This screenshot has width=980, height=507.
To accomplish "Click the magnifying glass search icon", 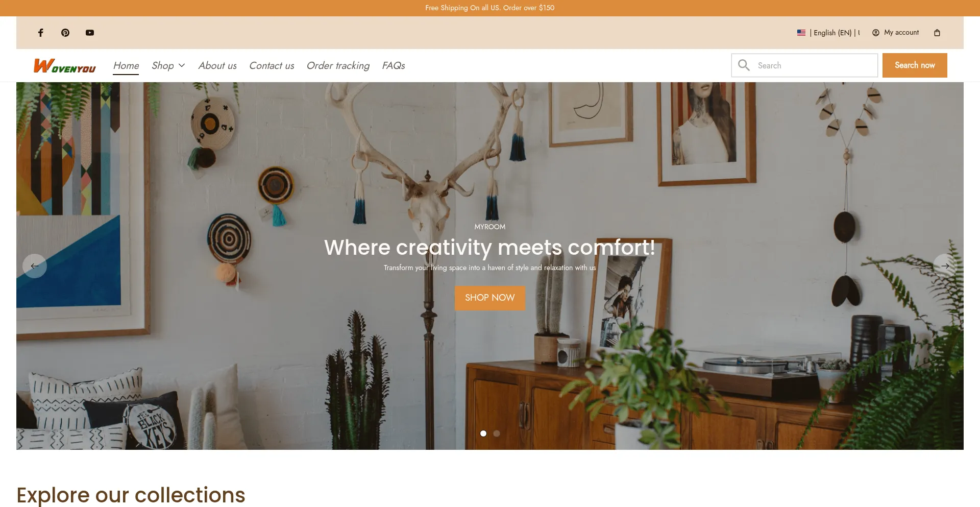I will click(744, 65).
